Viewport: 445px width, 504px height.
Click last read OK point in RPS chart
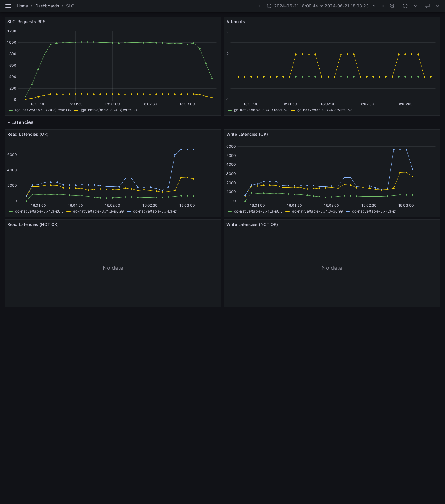[212, 78]
